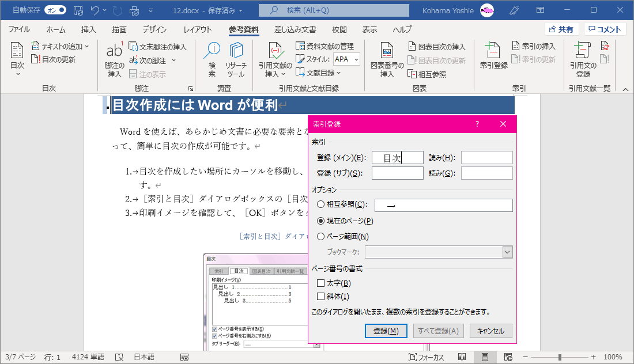Image resolution: width=634 pixels, height=364 pixels.
Task: Click the 読み(H) input field
Action: 487,158
